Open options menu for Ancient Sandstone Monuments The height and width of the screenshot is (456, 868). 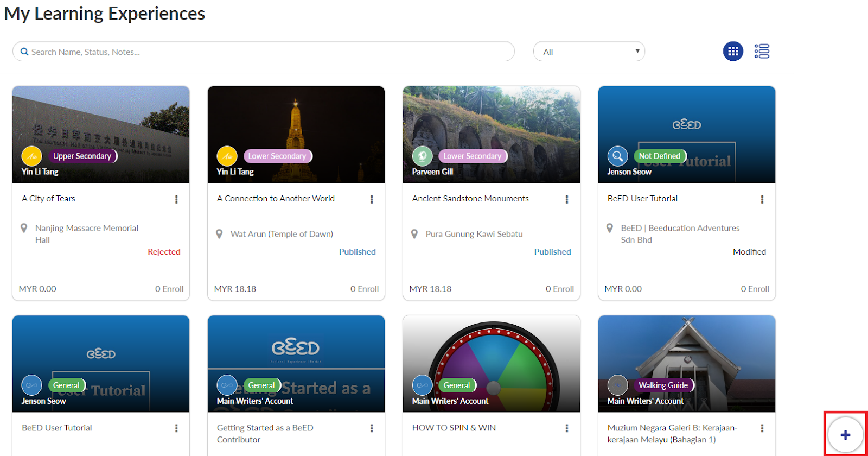(567, 199)
